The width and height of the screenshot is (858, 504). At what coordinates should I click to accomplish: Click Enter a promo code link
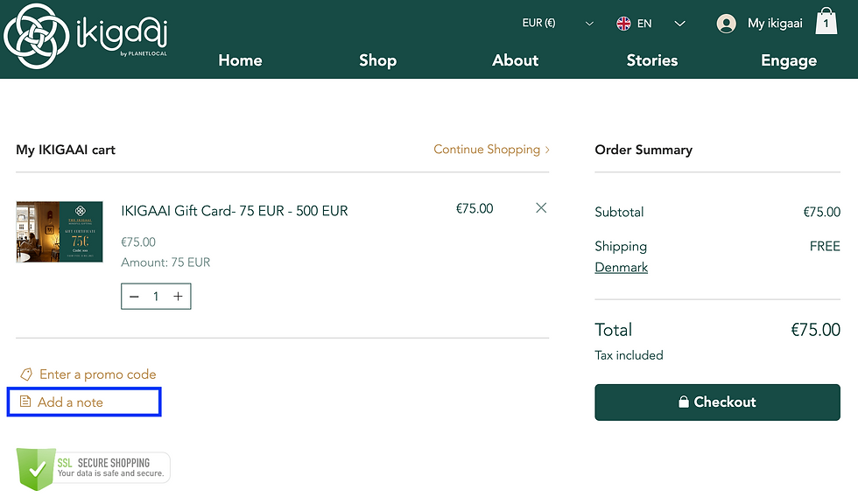97,374
